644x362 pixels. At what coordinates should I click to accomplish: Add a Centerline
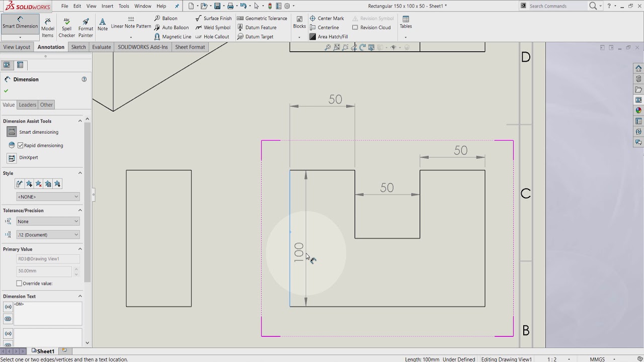(x=324, y=28)
